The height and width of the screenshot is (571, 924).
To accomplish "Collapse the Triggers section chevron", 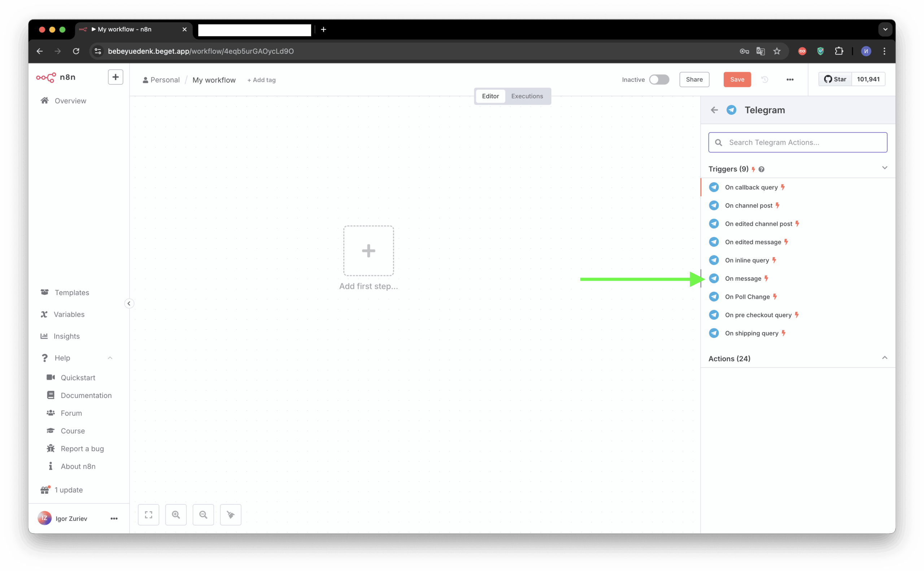I will click(x=884, y=168).
